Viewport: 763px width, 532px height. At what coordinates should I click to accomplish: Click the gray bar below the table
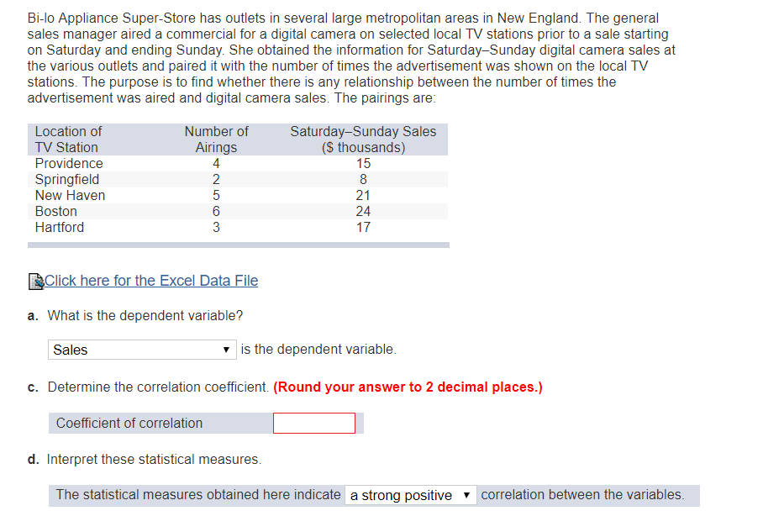[x=238, y=245]
